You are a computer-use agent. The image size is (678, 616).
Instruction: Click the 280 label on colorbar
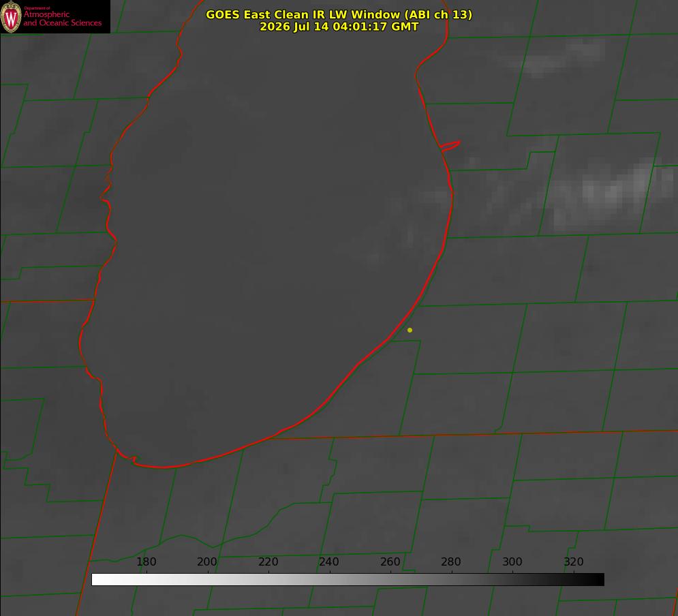(451, 561)
